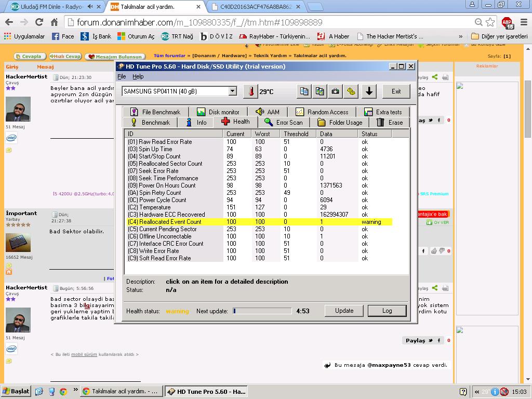
Task: Open the Adblock Plus extension icon
Action: coord(507,23)
